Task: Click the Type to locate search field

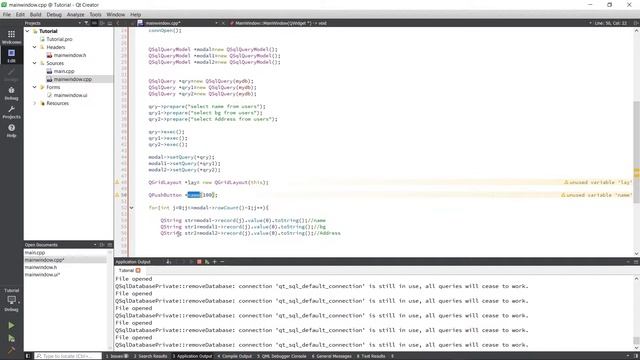Action: click(68, 356)
